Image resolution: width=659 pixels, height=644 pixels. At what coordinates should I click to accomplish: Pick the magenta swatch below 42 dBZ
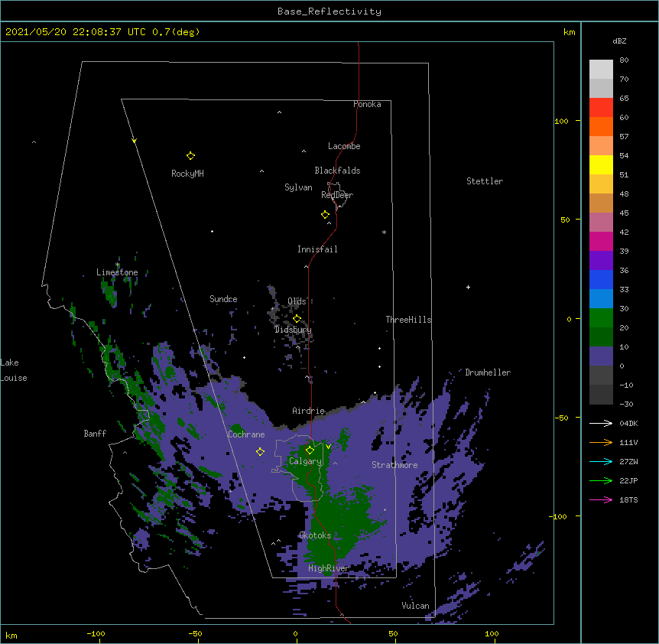tap(601, 241)
